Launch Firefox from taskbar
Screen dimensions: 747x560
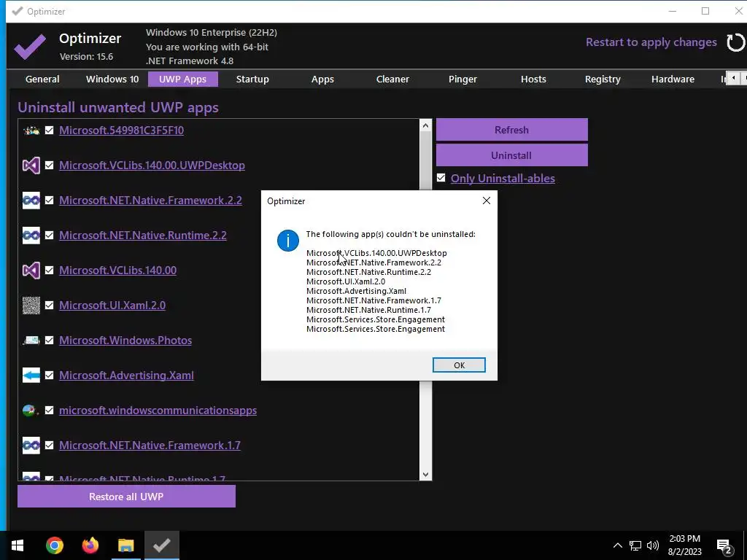click(x=90, y=545)
